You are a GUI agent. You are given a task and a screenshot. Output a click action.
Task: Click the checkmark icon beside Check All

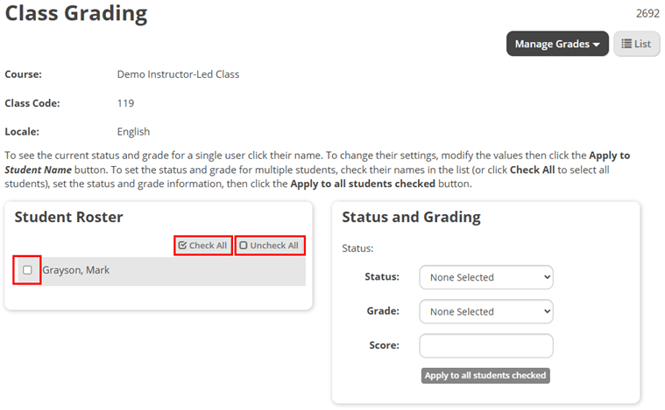(182, 245)
